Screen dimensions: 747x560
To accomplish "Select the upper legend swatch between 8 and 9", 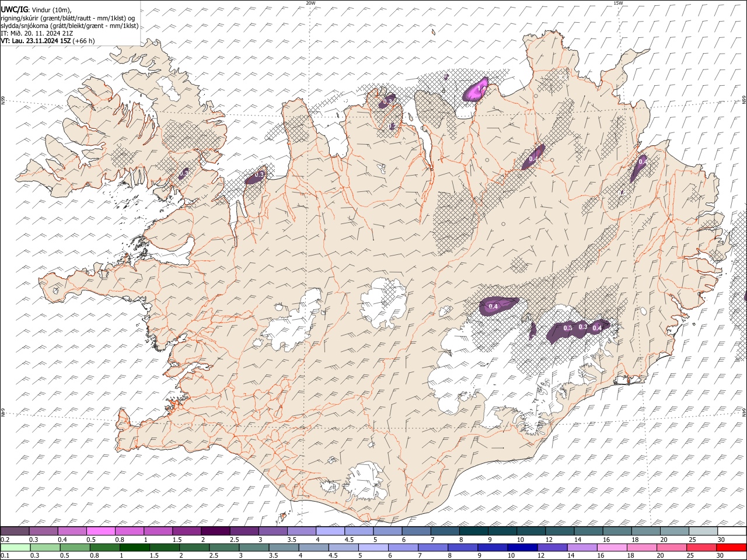I will point(473,531).
